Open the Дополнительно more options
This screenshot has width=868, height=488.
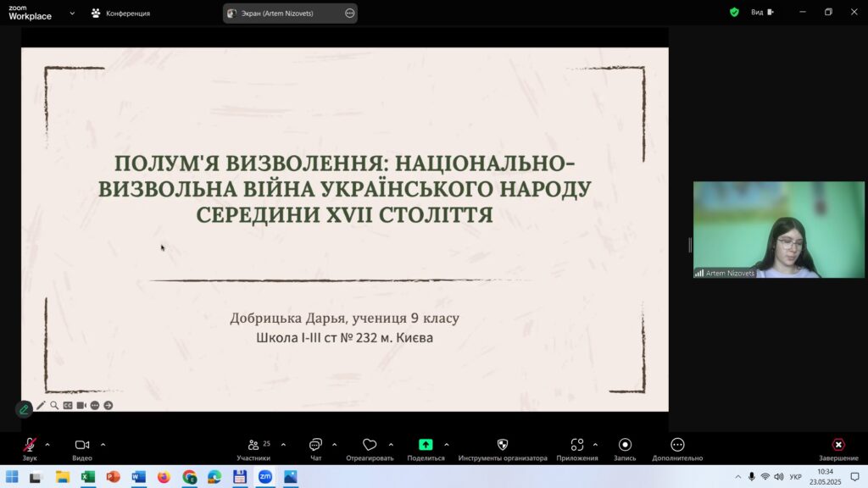[677, 445]
